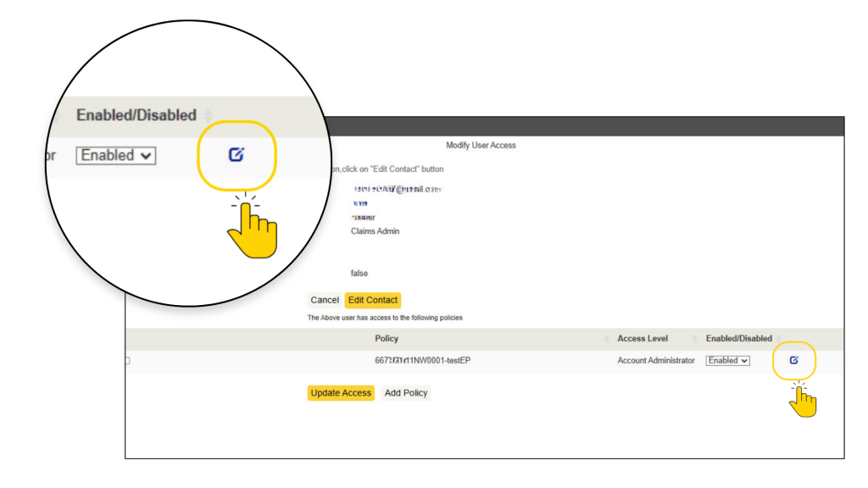Open the small Enabled dropdown in the Account Administrator row
Screen dimensions: 868x488
click(x=727, y=361)
